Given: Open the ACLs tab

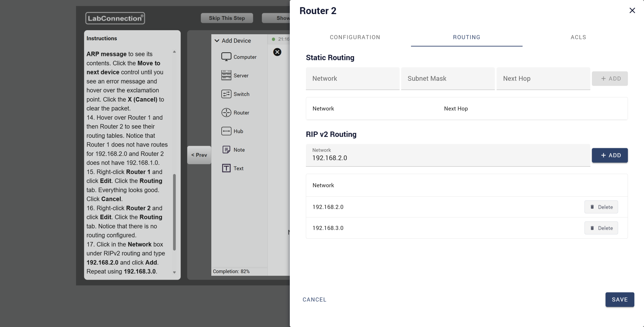Looking at the screenshot, I should pos(578,37).
